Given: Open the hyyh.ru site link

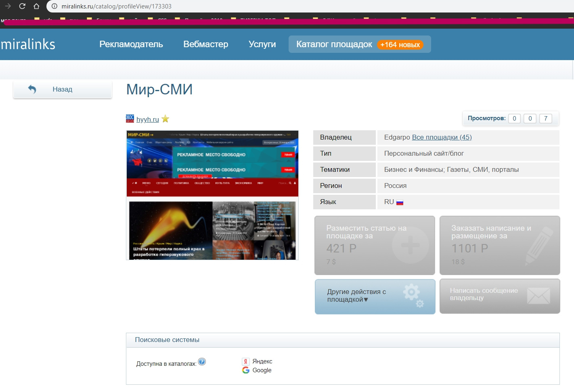Looking at the screenshot, I should pos(148,119).
